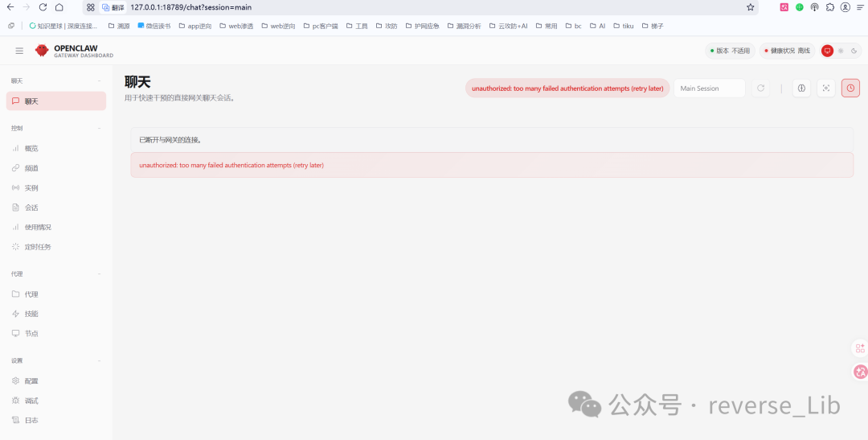
Task: Open the puzzle-piece extensions menu
Action: [829, 7]
